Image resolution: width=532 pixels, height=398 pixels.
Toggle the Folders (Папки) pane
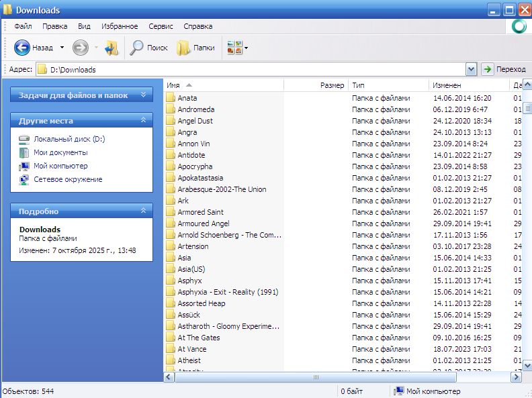tap(195, 48)
